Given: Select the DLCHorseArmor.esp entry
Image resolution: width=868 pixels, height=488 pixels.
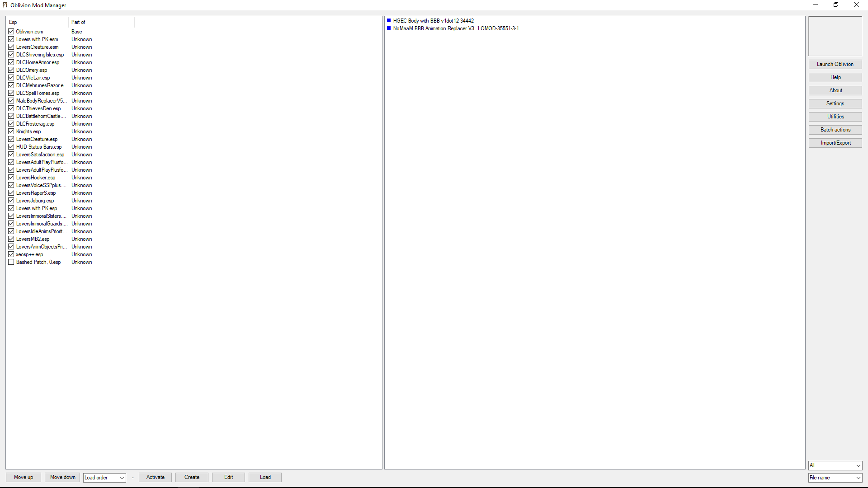Looking at the screenshot, I should [38, 62].
